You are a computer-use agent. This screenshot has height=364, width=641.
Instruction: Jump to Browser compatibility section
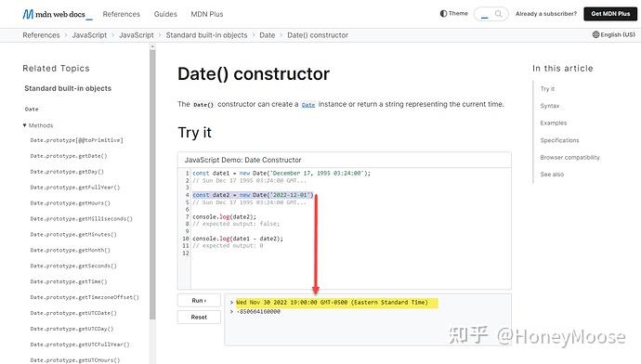point(569,157)
